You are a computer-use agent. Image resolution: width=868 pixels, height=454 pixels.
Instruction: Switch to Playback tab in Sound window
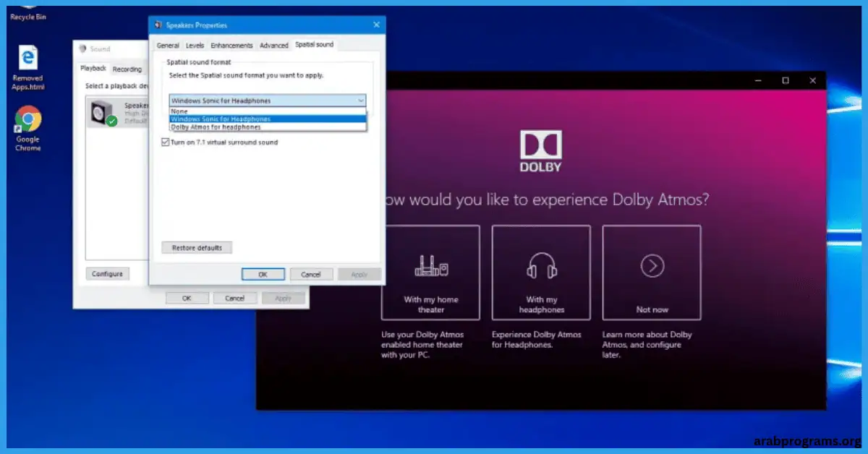(93, 68)
